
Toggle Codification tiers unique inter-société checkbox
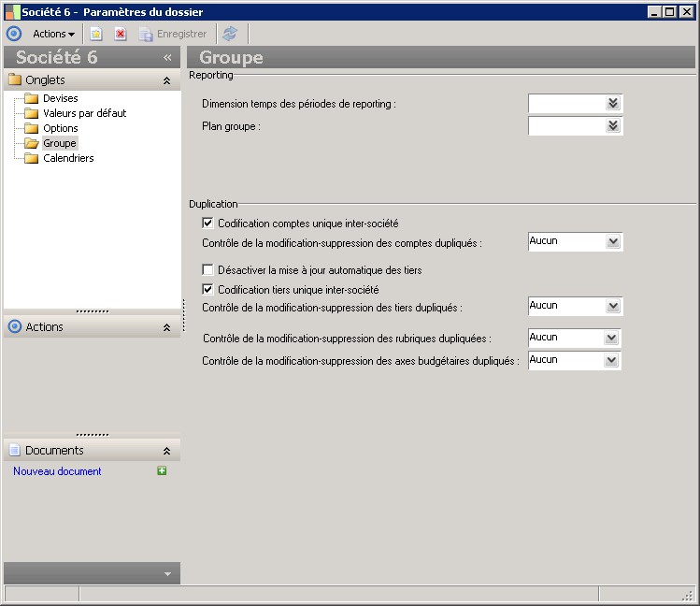tap(207, 289)
